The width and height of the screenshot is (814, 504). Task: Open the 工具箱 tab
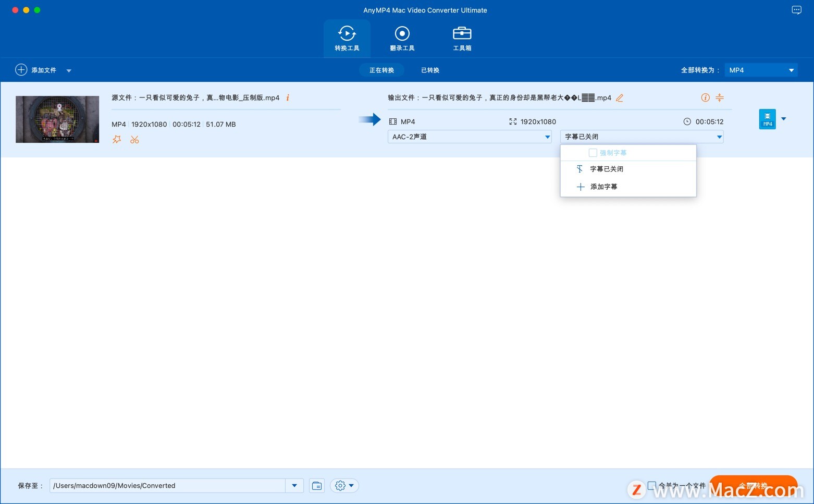pos(462,38)
